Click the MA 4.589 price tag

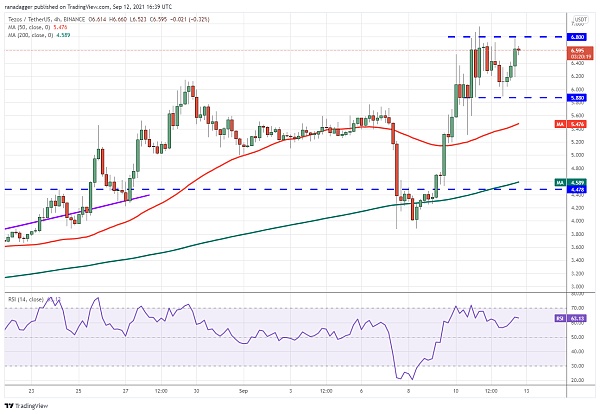coord(570,183)
